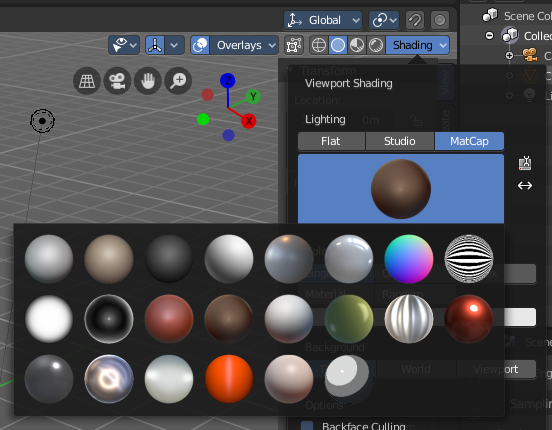Select the Viewport background option
The image size is (552, 430).
point(496,369)
